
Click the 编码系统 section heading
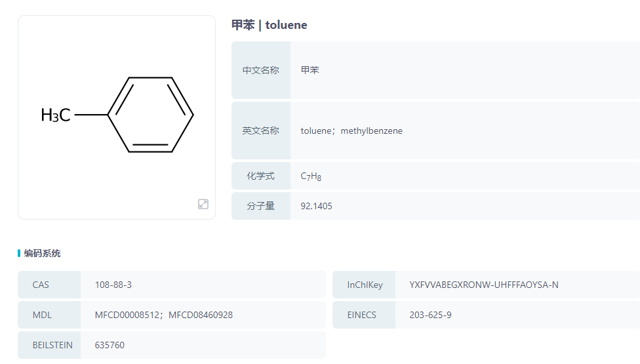click(x=42, y=253)
